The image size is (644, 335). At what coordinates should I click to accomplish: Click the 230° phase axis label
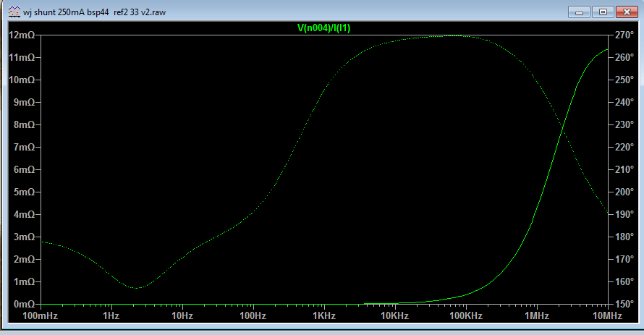[x=624, y=124]
